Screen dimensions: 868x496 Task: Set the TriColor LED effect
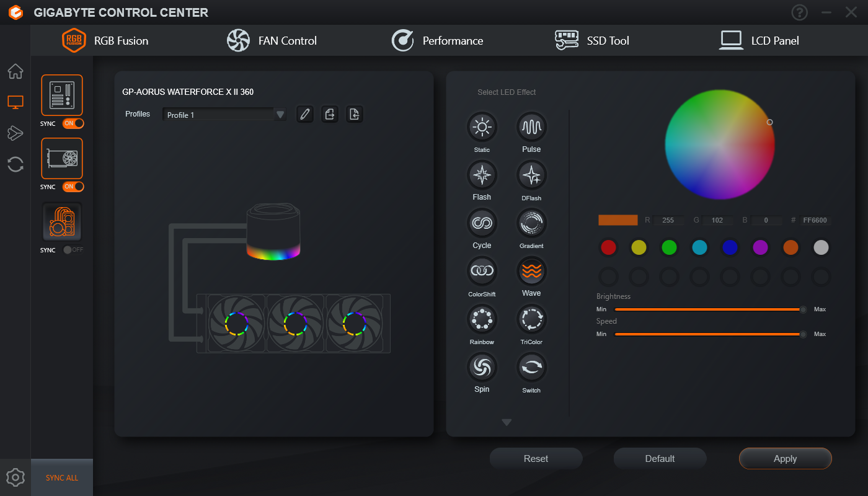(x=531, y=319)
